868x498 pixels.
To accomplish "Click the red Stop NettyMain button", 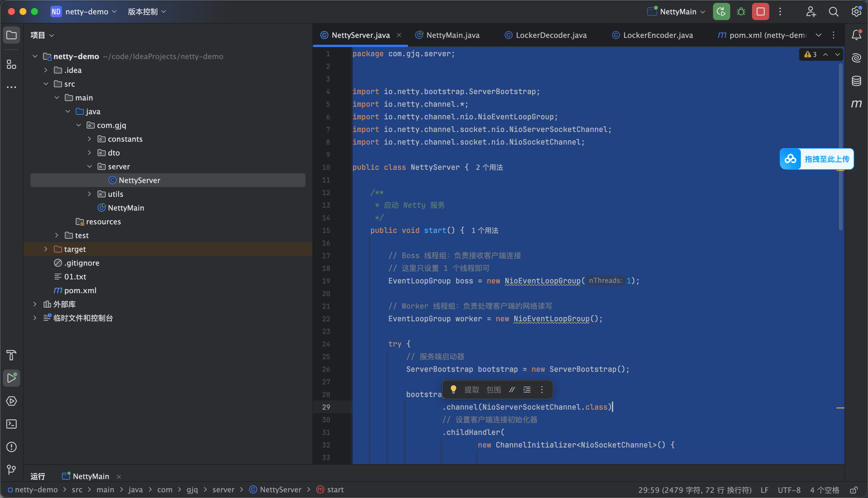I will tap(760, 12).
